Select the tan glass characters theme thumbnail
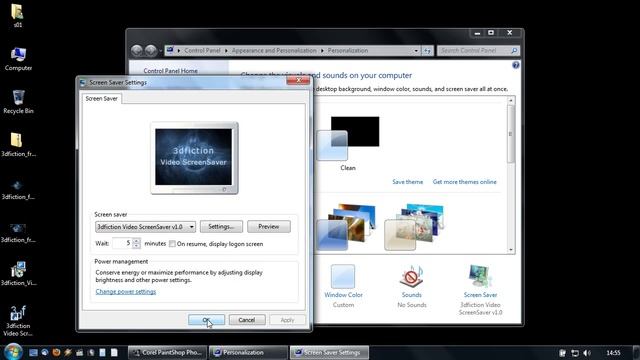 coord(414,227)
